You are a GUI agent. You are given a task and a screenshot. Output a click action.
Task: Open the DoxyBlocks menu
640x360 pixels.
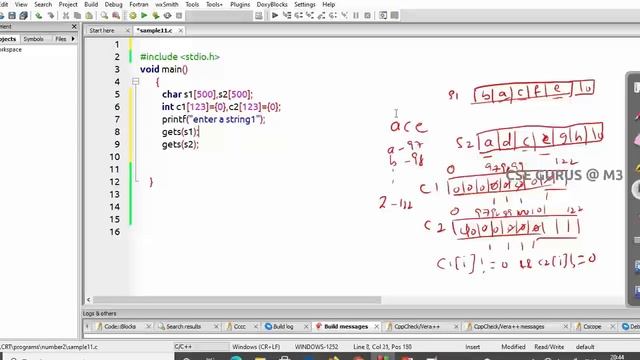[x=272, y=4]
